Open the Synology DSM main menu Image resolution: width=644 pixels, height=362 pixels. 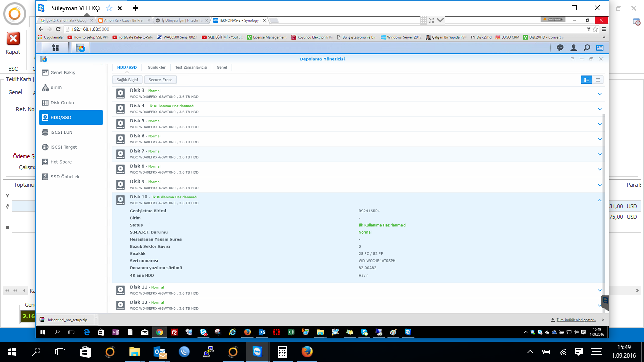tap(55, 48)
